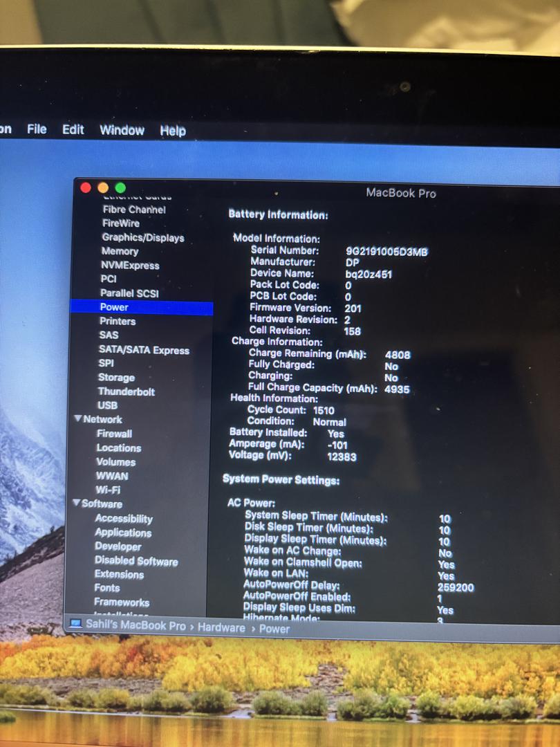Viewport: 560px width, 747px height.
Task: Click the Health Information label
Action: coord(274,398)
